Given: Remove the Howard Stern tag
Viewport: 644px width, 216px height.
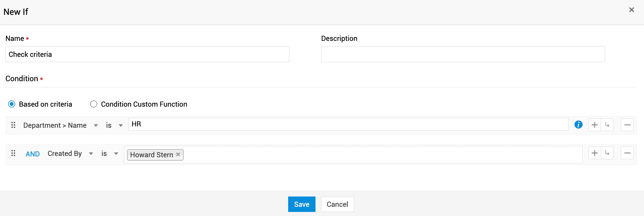Looking at the screenshot, I should coord(178,154).
